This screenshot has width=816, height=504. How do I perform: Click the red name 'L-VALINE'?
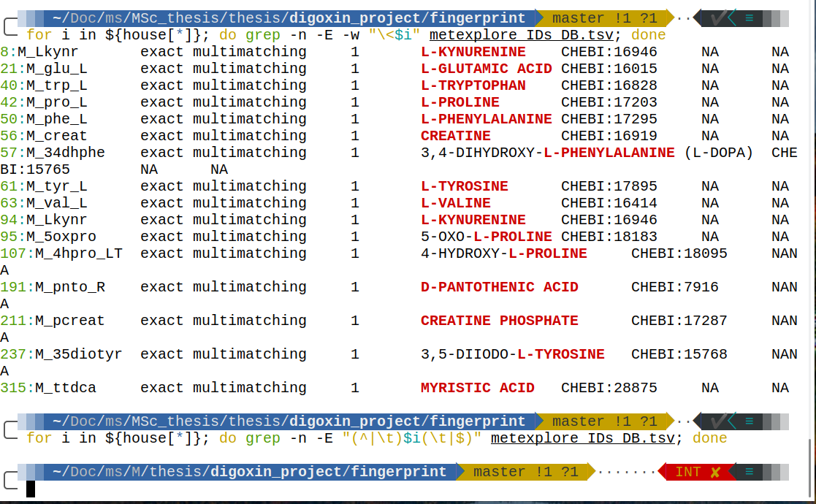coord(456,203)
